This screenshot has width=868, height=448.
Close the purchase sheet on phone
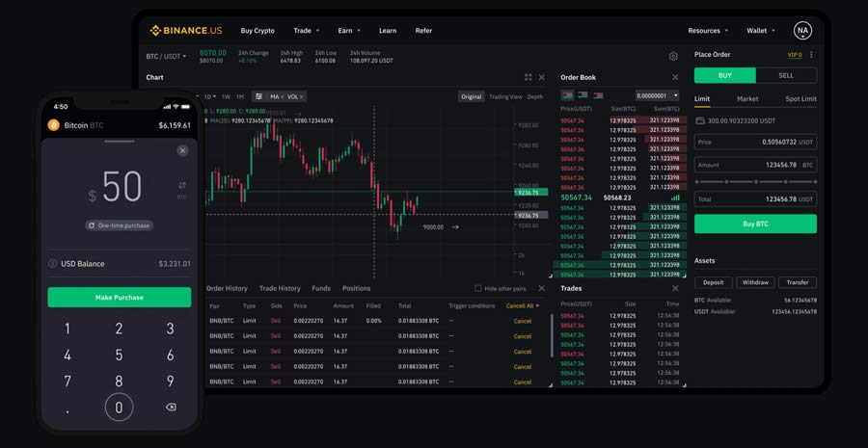(182, 150)
